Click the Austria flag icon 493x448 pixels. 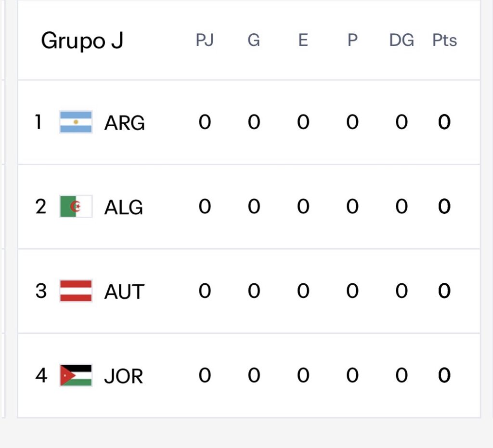click(x=76, y=291)
